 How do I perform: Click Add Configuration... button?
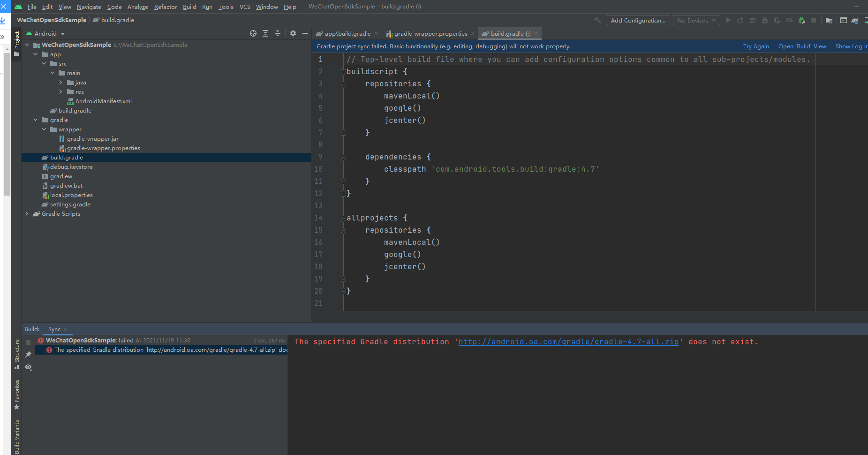(638, 20)
